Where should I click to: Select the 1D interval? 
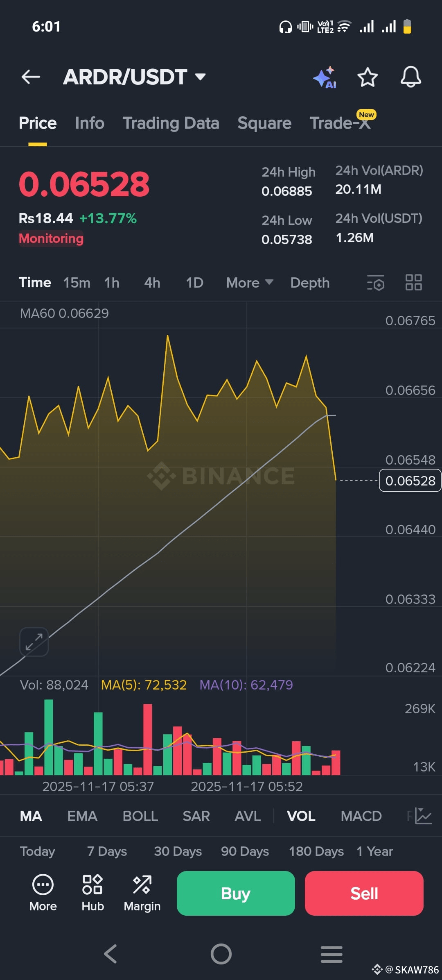pyautogui.click(x=194, y=283)
